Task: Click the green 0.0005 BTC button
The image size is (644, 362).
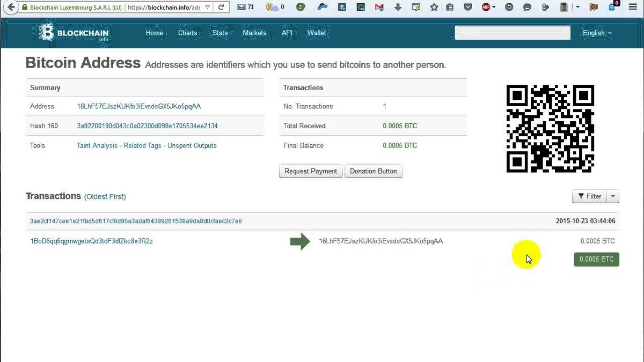Action: 597,260
